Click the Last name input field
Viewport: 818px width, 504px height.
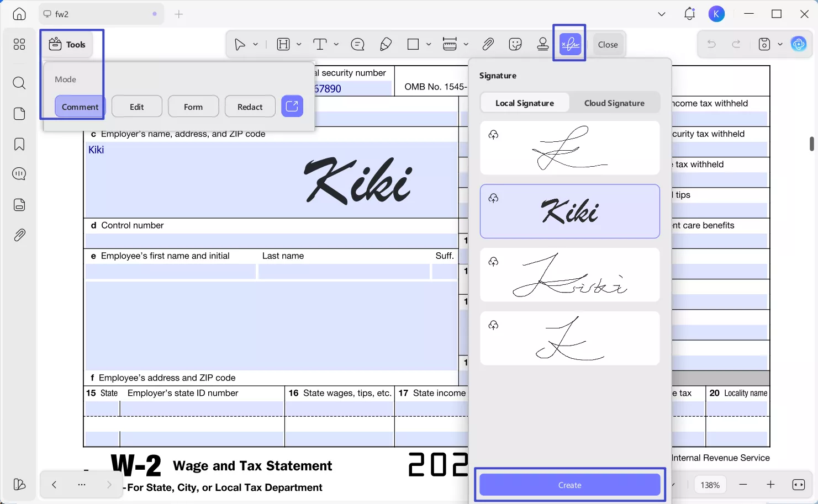(344, 271)
